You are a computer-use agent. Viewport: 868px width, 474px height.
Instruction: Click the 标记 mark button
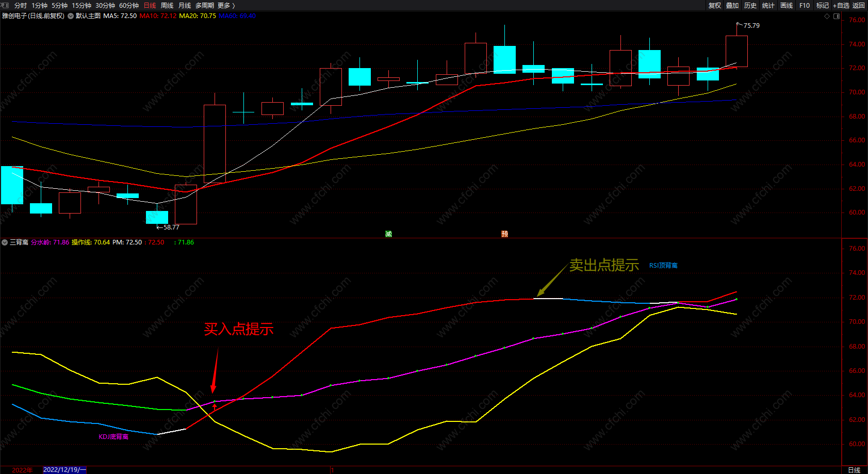pyautogui.click(x=823, y=5)
